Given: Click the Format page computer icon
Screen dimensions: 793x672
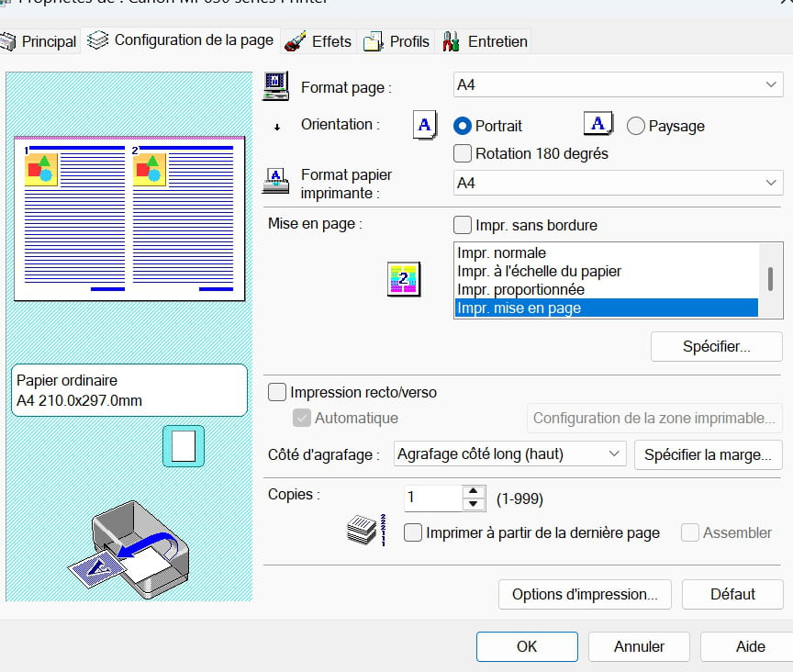Looking at the screenshot, I should [276, 86].
